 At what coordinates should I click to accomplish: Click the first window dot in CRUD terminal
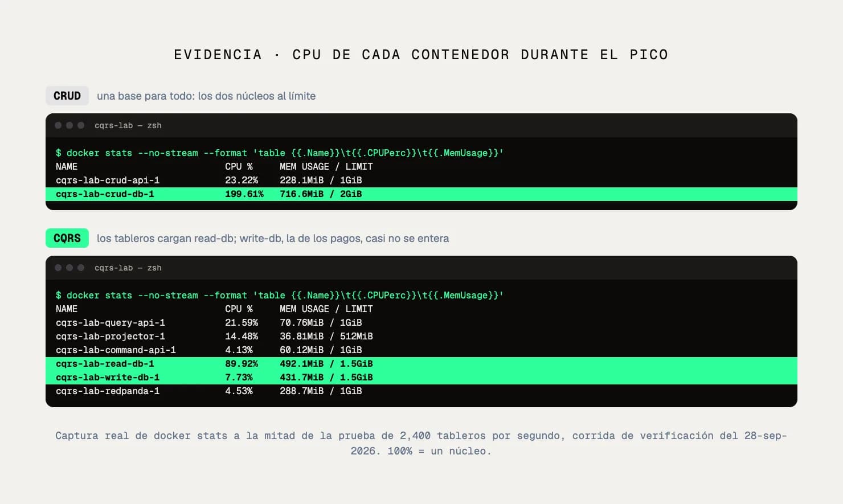tap(58, 125)
